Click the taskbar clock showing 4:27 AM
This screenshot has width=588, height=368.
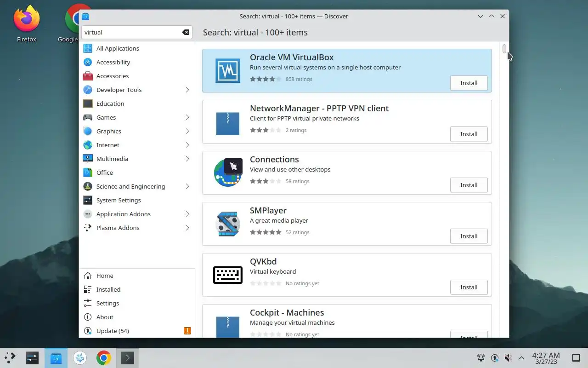point(546,358)
